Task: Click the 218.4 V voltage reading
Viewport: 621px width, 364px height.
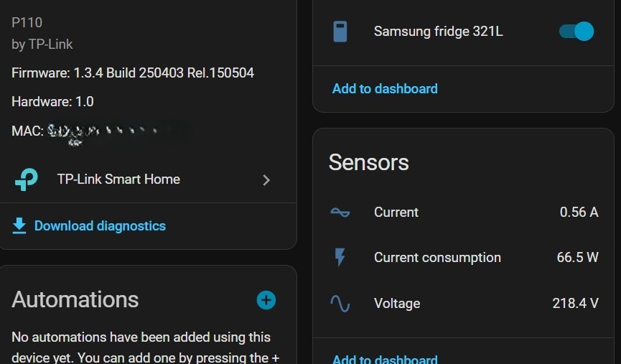Action: point(575,304)
